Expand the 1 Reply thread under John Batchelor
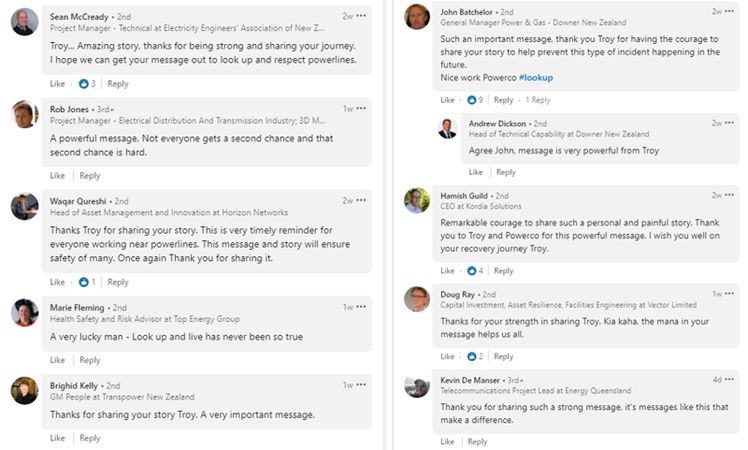Viewport: 748px width, 450px height. click(x=538, y=100)
